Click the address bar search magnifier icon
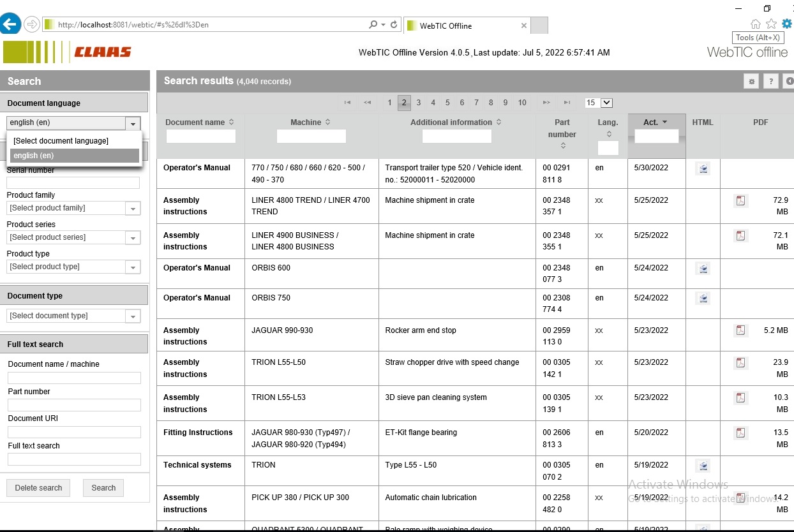Screen dimensions: 794x532 (373, 25)
